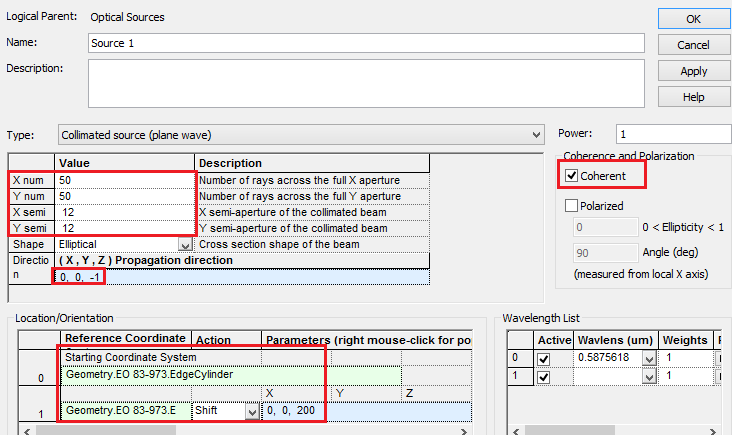The height and width of the screenshot is (435, 732).
Task: Click the Wavlens (um) column header
Action: click(615, 340)
